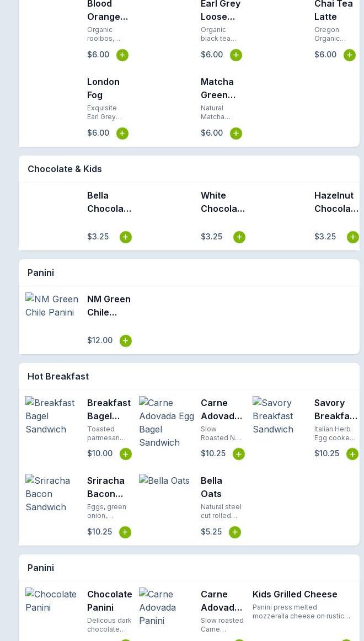364x641 pixels.
Task: Add White Chocolate drink to order
Action: [239, 237]
